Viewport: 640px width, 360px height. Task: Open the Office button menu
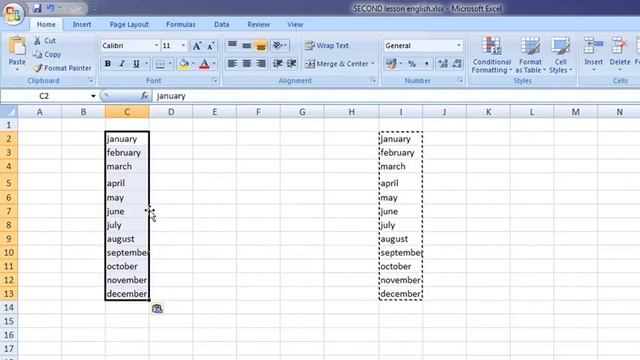(13, 14)
